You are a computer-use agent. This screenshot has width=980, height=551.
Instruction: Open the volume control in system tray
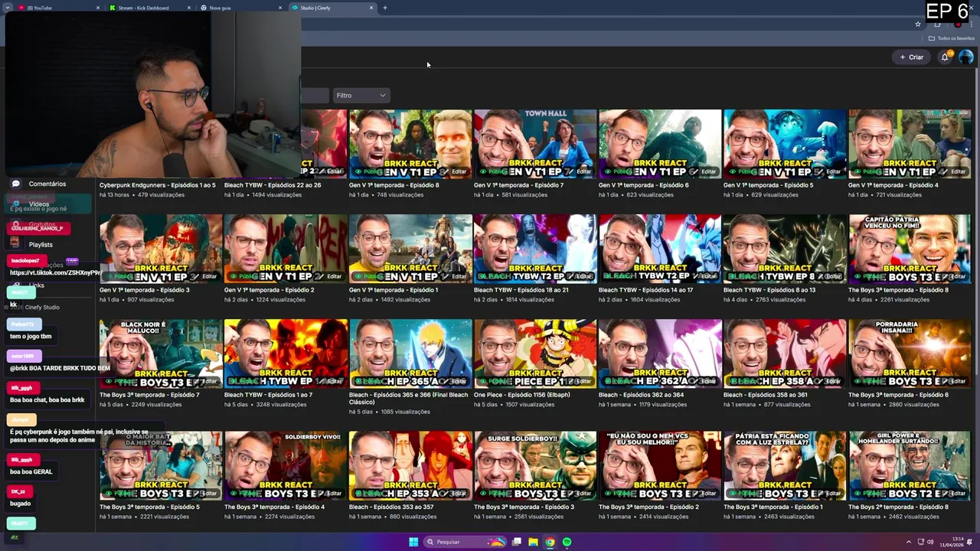930,542
